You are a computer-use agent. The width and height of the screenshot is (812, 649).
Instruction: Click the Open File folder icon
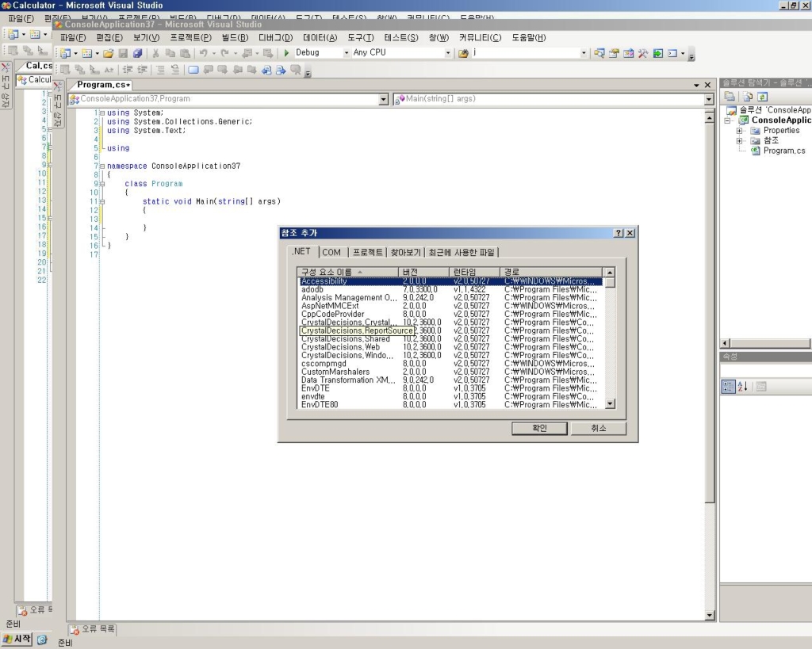tap(108, 53)
